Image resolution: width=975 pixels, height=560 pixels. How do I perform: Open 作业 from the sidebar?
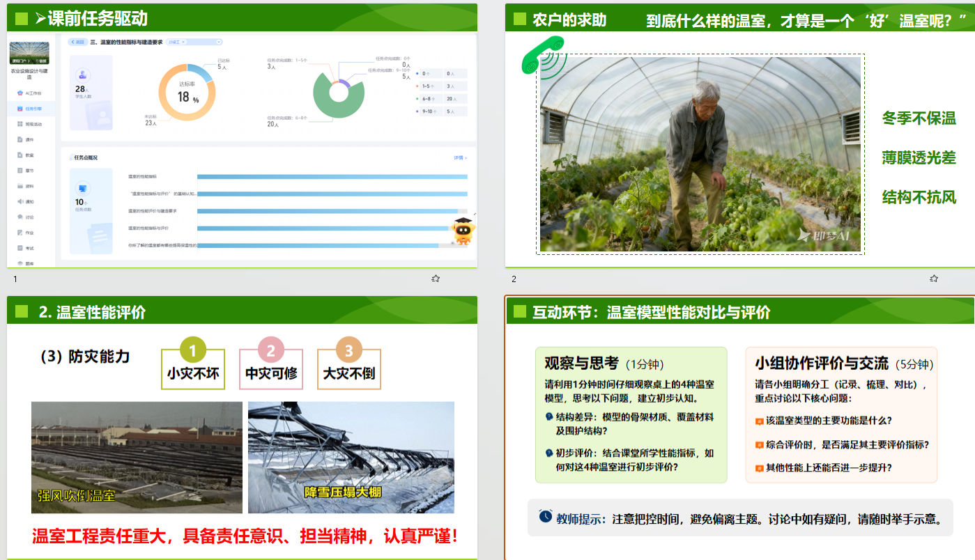click(x=26, y=233)
